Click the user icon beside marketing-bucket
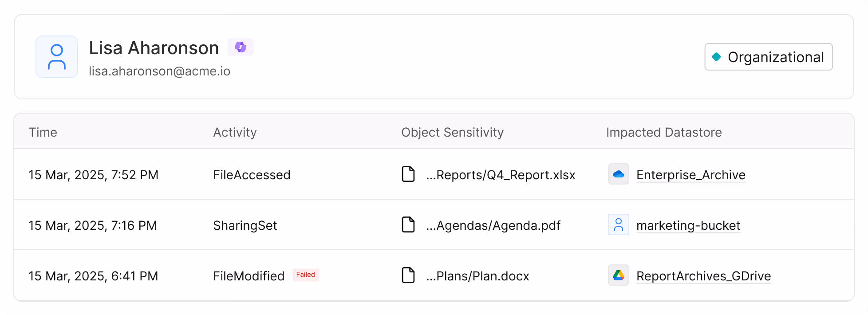 coord(619,225)
